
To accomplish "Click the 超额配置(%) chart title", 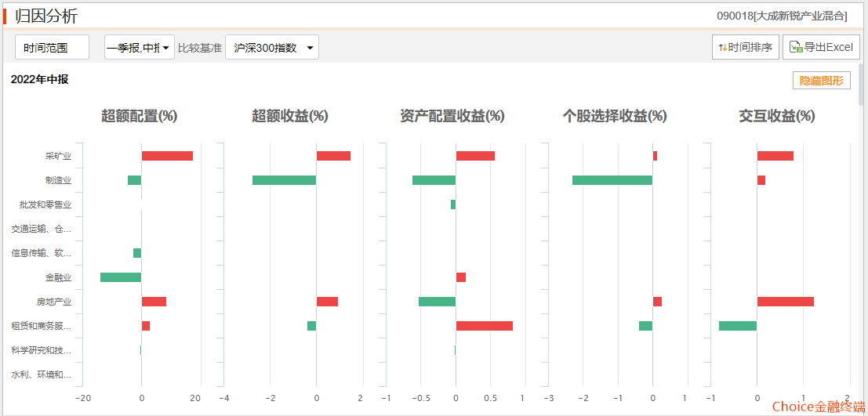I will click(x=139, y=116).
